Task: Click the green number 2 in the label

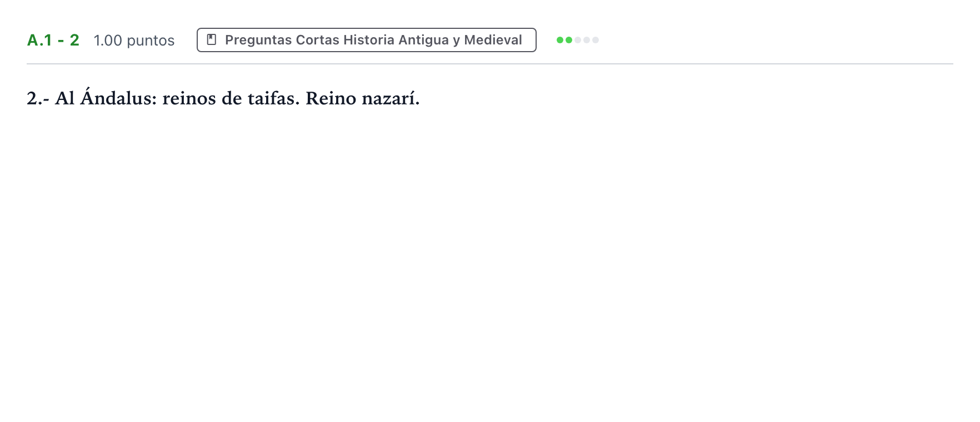Action: click(74, 40)
